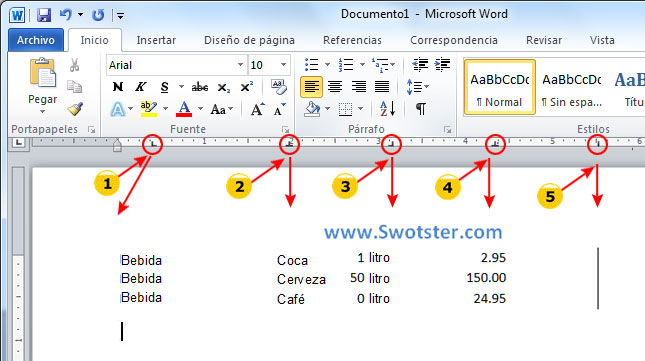645x361 pixels.
Task: Open font color dropdown arrow
Action: point(201,109)
